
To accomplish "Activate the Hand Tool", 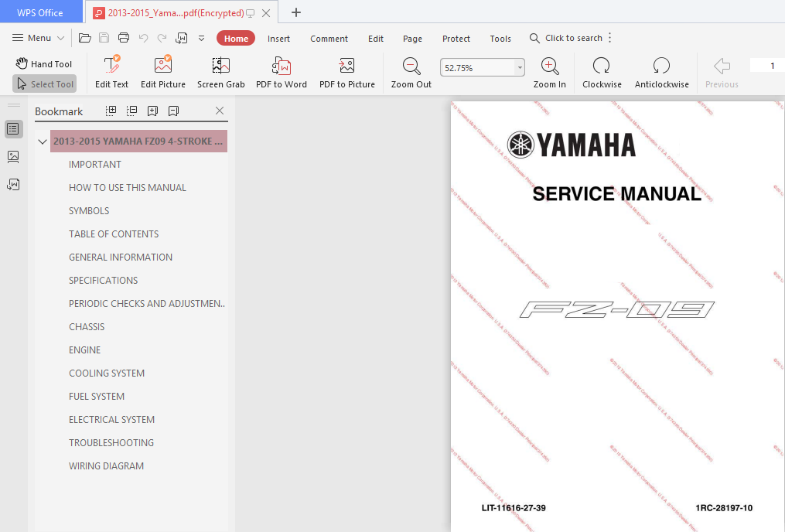I will click(44, 63).
